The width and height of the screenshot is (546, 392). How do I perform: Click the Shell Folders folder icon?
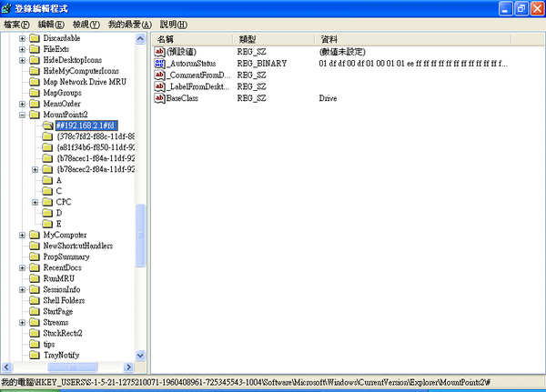(x=35, y=300)
